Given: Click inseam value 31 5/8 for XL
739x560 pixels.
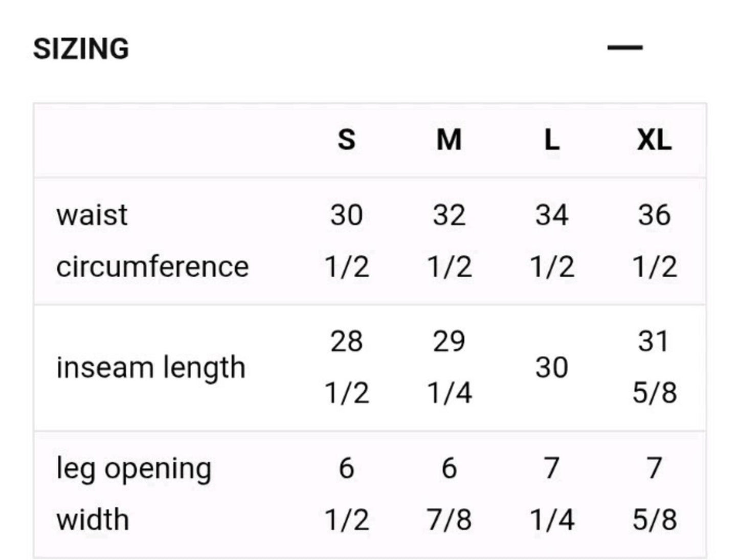Looking at the screenshot, I should pyautogui.click(x=654, y=367).
